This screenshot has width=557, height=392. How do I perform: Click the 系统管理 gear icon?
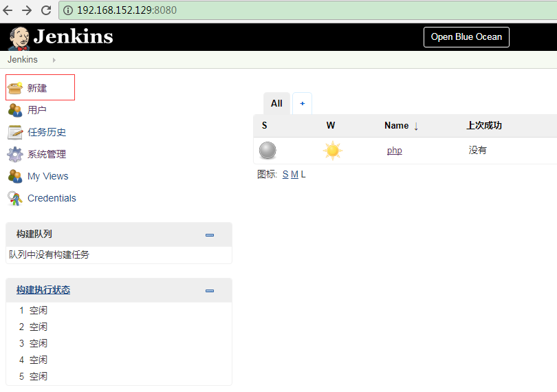click(15, 154)
